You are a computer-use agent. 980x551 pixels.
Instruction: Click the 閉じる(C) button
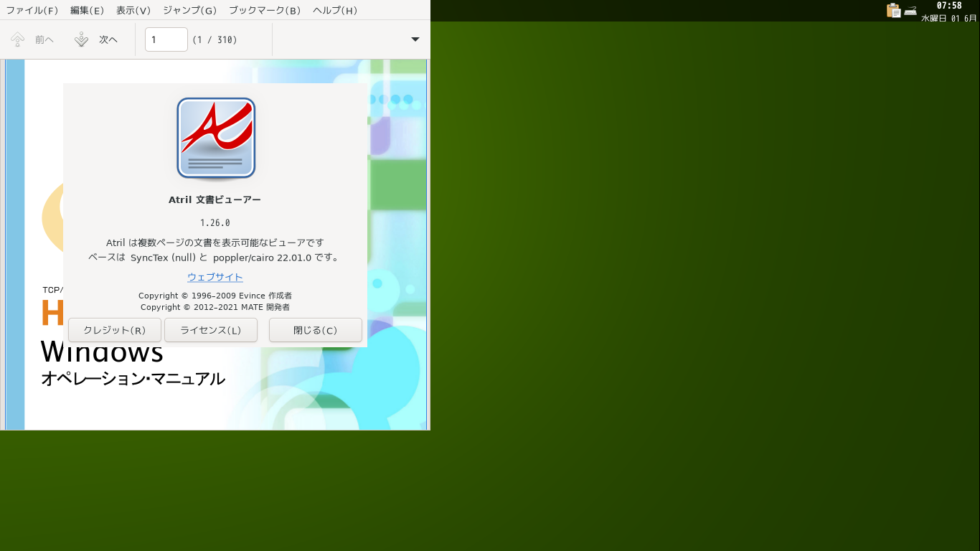point(316,330)
